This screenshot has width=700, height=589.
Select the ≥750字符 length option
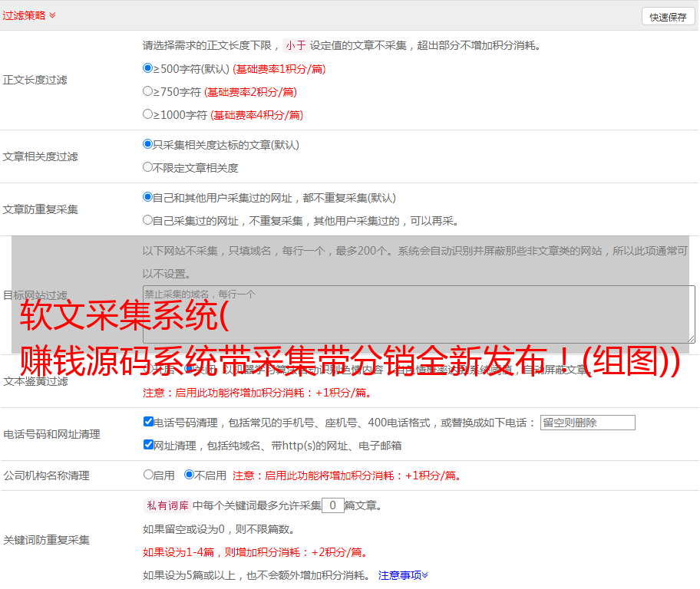[x=148, y=91]
